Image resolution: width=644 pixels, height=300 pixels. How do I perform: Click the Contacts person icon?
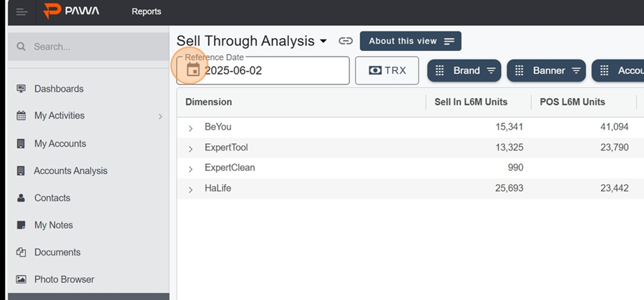[x=21, y=198]
